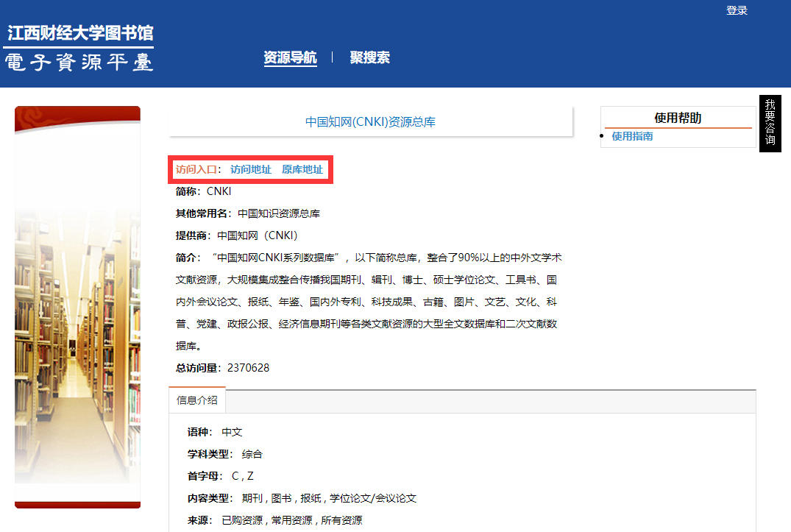Image resolution: width=791 pixels, height=532 pixels.
Task: Open the 访问地址 access link
Action: pyautogui.click(x=250, y=170)
